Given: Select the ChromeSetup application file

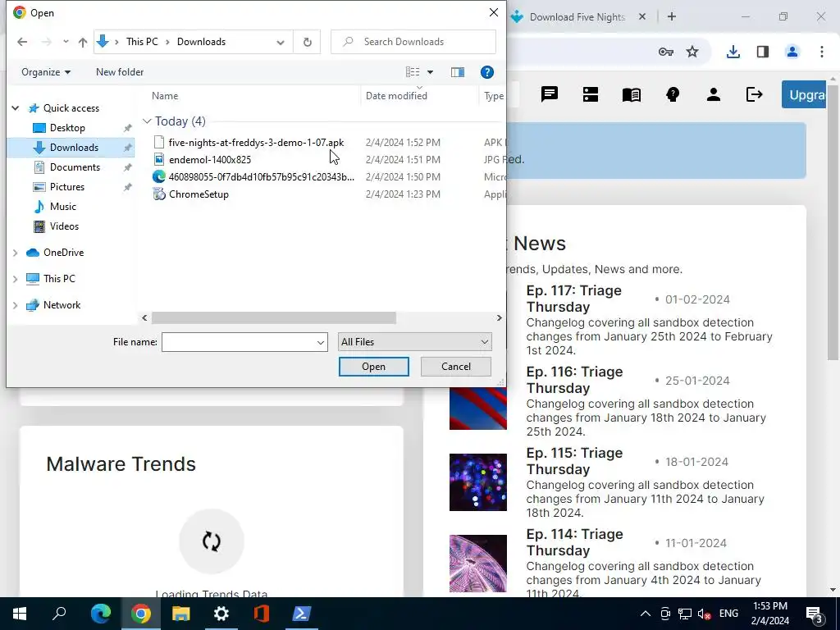Looking at the screenshot, I should [x=199, y=194].
